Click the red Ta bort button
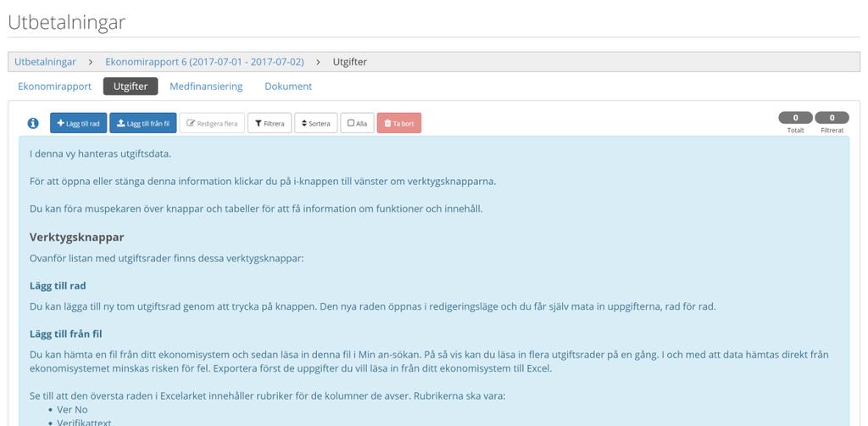Screen dimensions: 868x426 point(399,123)
